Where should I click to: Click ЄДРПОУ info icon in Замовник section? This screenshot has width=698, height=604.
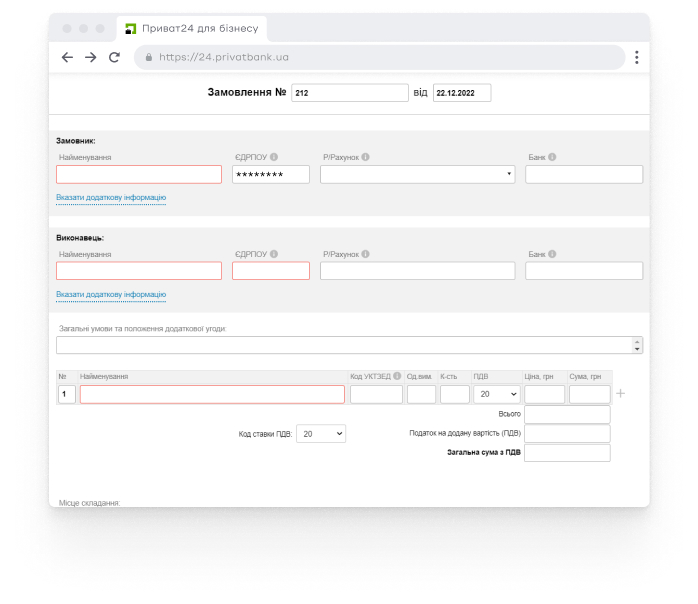[274, 157]
